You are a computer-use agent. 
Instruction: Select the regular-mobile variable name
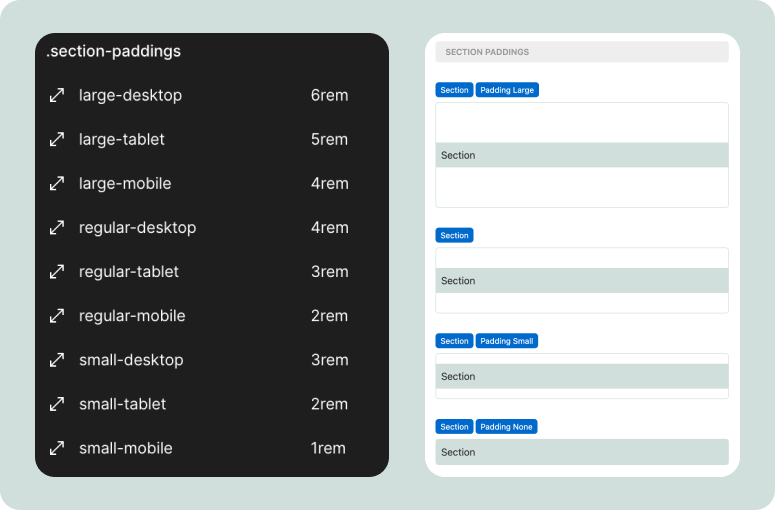132,316
